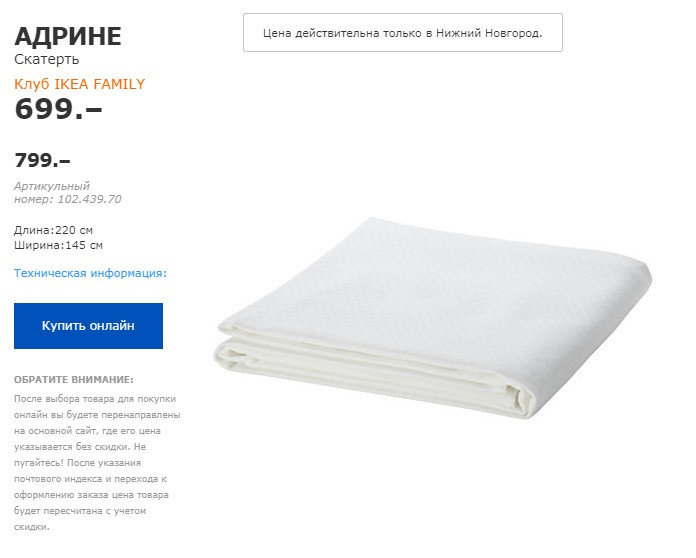Image resolution: width=696 pixels, height=558 pixels.
Task: Click the Купить онлайн button
Action: [x=88, y=326]
